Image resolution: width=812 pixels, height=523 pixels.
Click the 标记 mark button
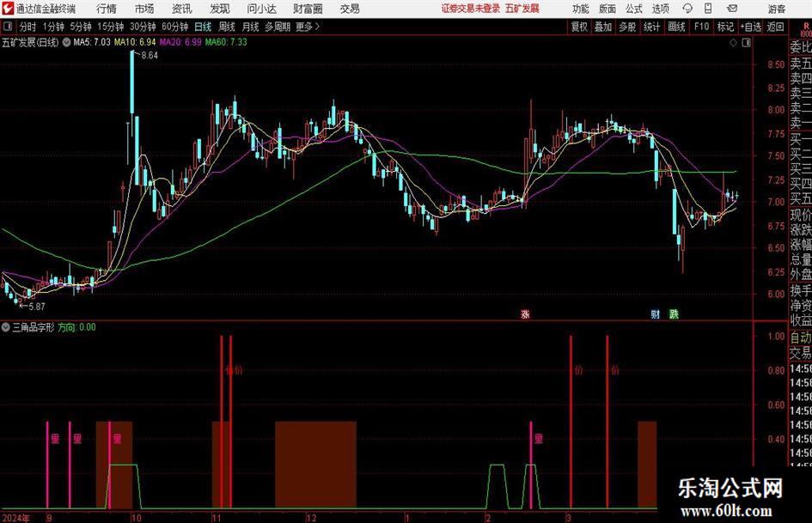(x=725, y=27)
